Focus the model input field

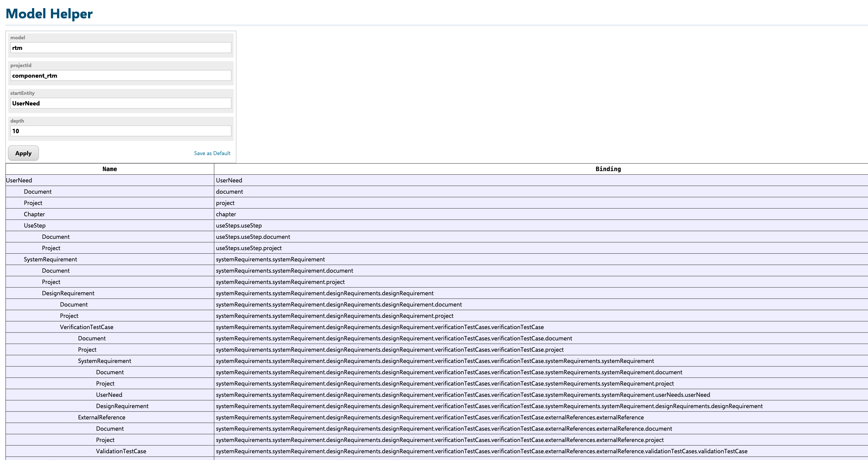pyautogui.click(x=121, y=48)
